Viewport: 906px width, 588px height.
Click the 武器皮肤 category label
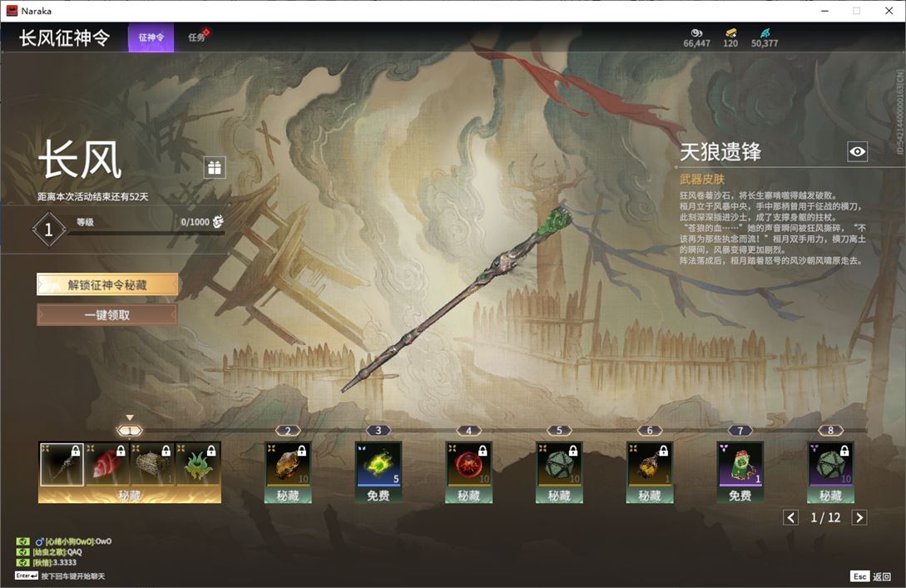[702, 179]
